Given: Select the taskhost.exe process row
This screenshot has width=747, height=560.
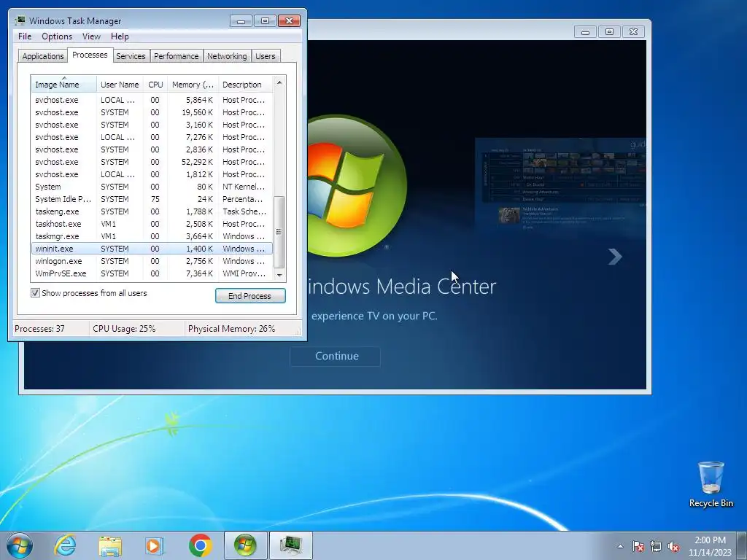Looking at the screenshot, I should point(152,224).
